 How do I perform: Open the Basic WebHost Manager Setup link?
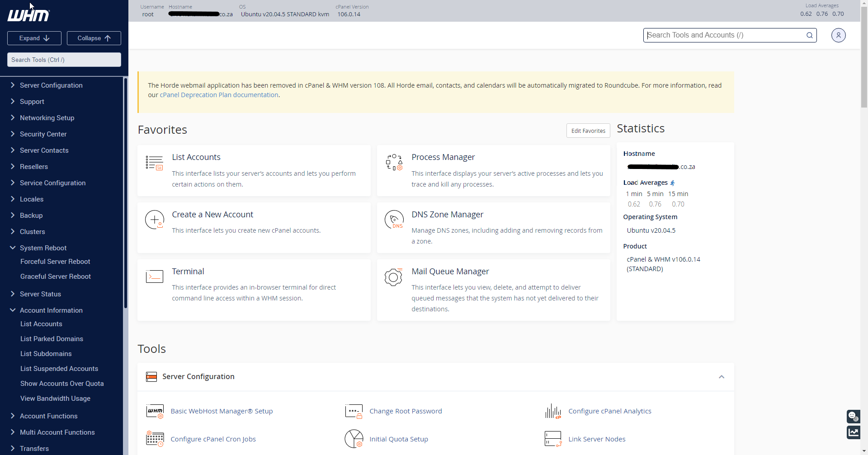point(222,411)
